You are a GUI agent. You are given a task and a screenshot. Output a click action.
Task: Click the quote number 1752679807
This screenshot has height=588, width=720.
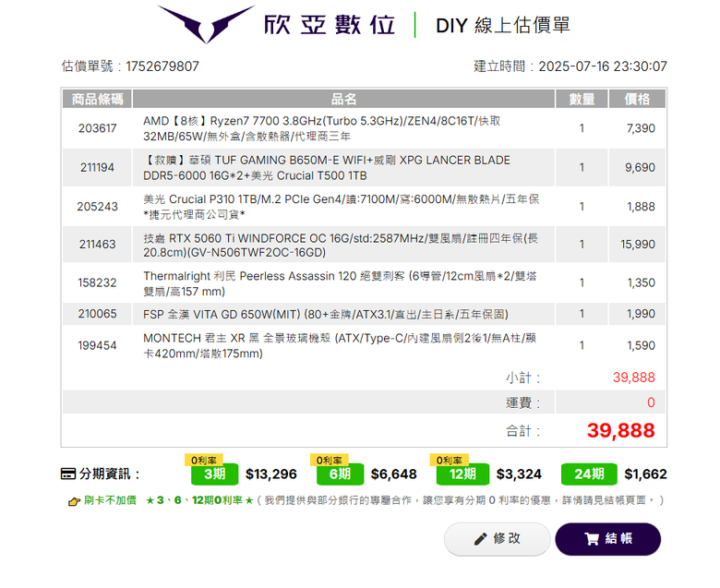(x=162, y=66)
